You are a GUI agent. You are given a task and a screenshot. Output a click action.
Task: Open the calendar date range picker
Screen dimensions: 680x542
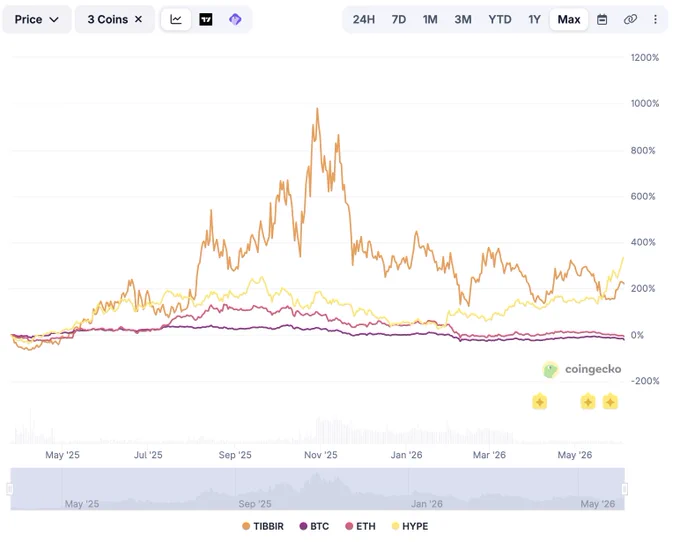(602, 20)
